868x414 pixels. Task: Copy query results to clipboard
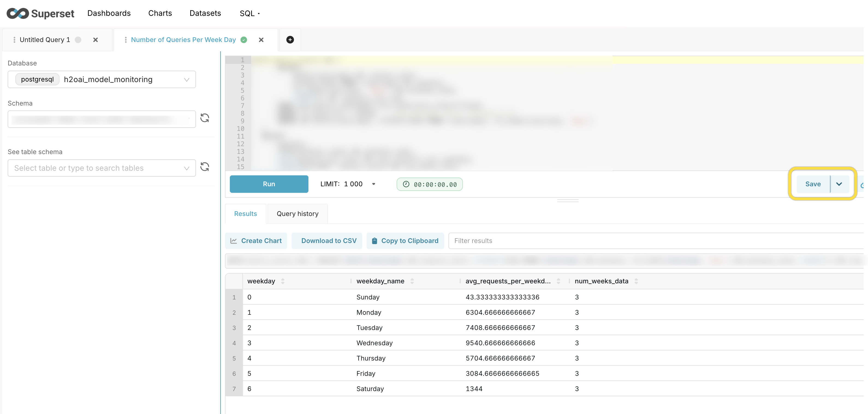click(x=405, y=240)
